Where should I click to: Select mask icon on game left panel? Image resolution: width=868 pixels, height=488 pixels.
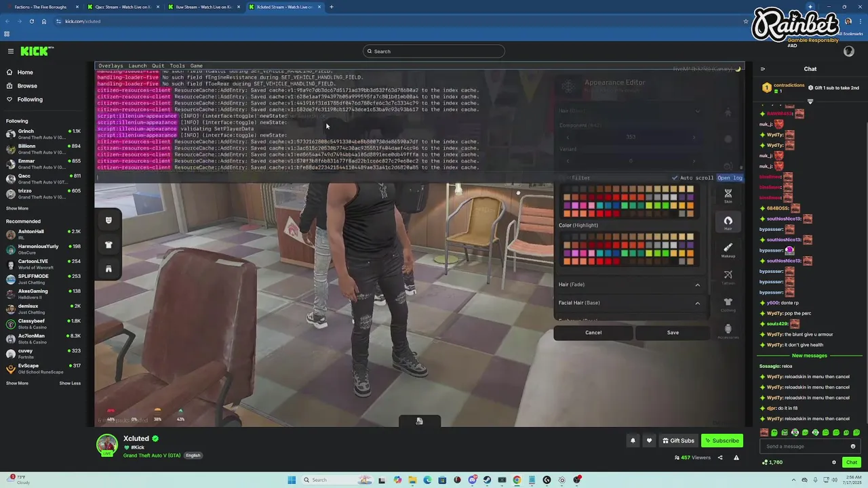pyautogui.click(x=108, y=220)
